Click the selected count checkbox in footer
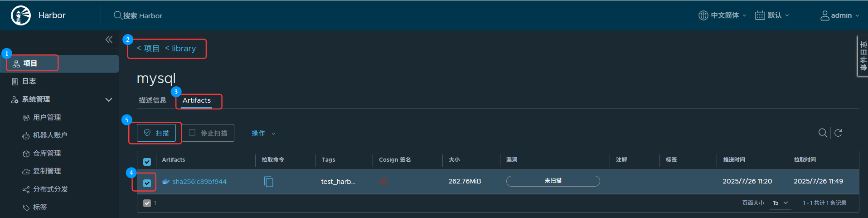868x218 pixels. coord(147,203)
